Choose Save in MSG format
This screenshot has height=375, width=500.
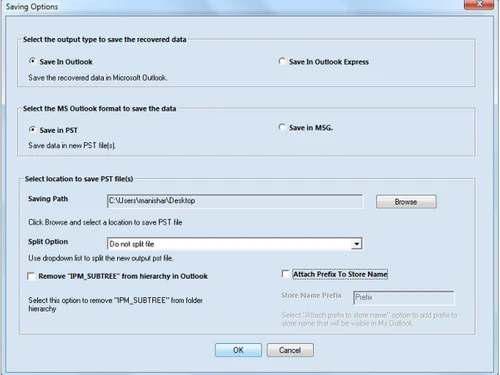pyautogui.click(x=282, y=127)
